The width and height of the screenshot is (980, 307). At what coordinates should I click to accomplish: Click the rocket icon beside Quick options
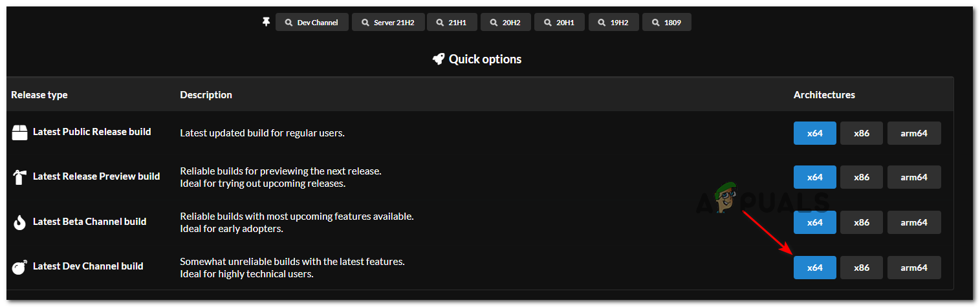coord(439,59)
